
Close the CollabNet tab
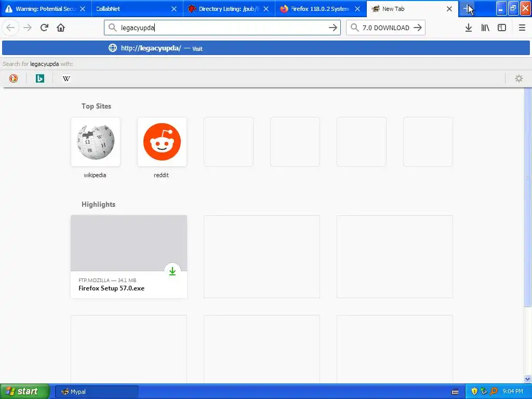coord(174,9)
